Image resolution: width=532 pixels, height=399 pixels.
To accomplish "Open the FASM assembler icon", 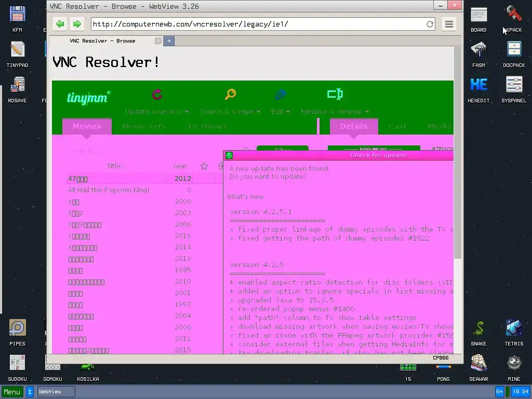I will tap(478, 54).
